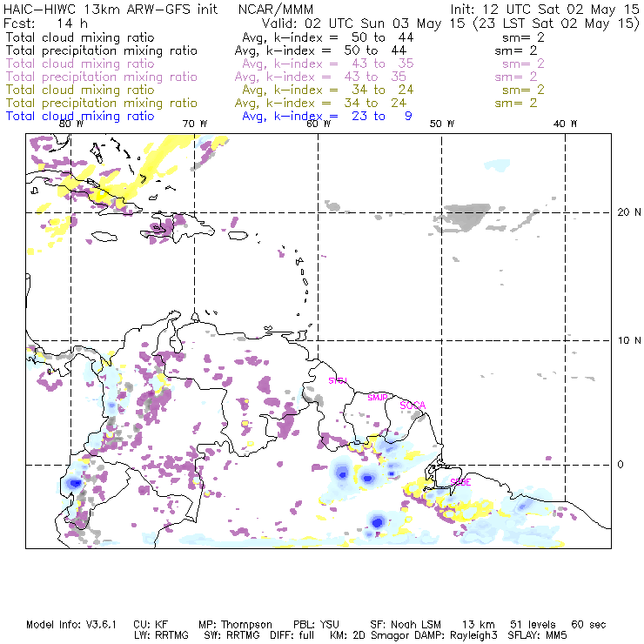Click 'SF: Noah LSM' in model info
This screenshot has height=644, width=644.
pyautogui.click(x=406, y=625)
